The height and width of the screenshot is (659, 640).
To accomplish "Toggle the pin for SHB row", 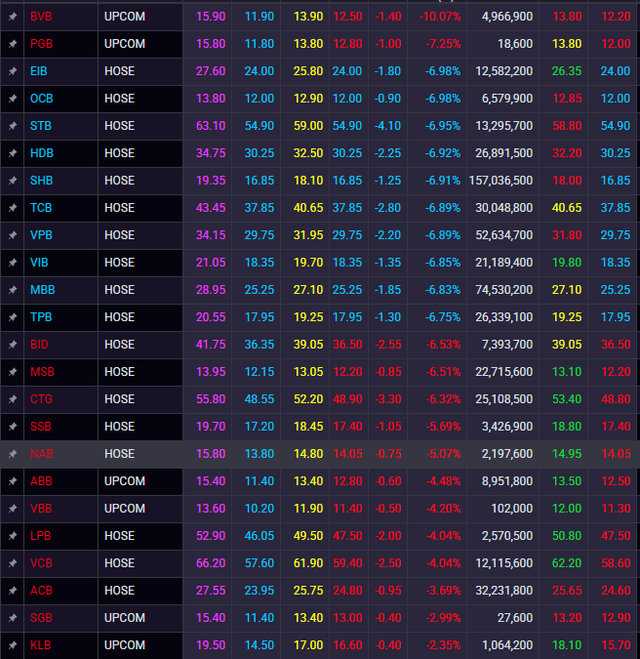I will click(12, 181).
